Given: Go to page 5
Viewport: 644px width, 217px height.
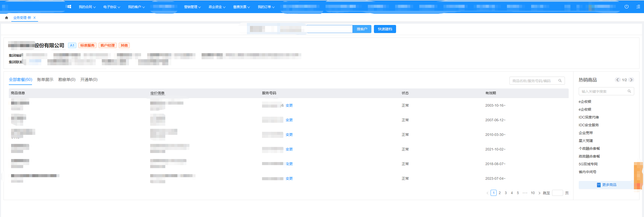Looking at the screenshot, I should click(x=518, y=193).
